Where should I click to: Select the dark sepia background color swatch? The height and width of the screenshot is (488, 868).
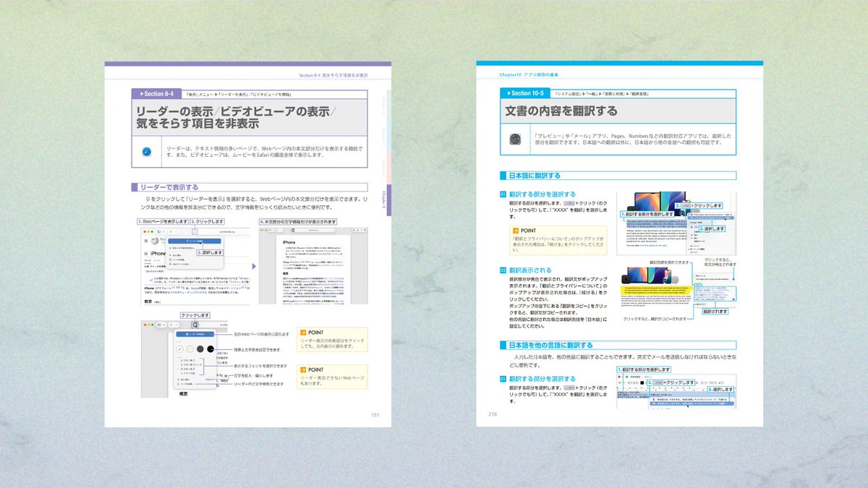(200, 349)
